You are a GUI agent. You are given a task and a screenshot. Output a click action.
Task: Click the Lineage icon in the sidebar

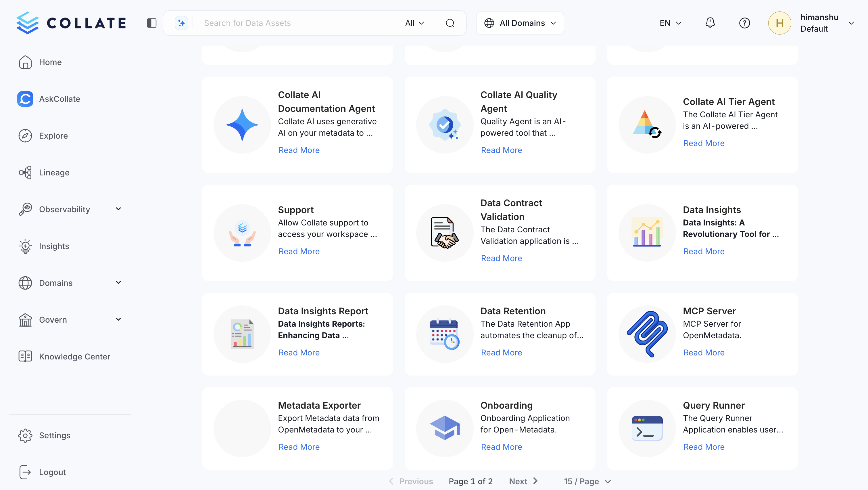(25, 172)
